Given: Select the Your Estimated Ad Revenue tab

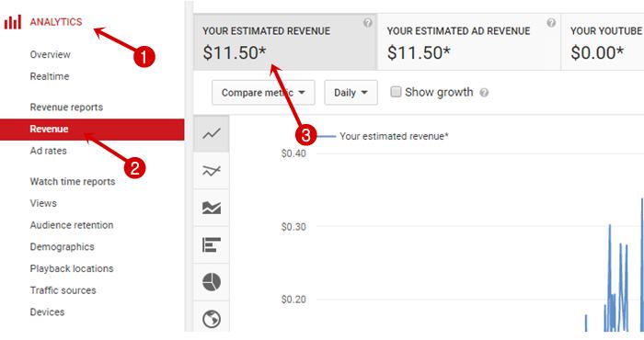Looking at the screenshot, I should coord(469,42).
